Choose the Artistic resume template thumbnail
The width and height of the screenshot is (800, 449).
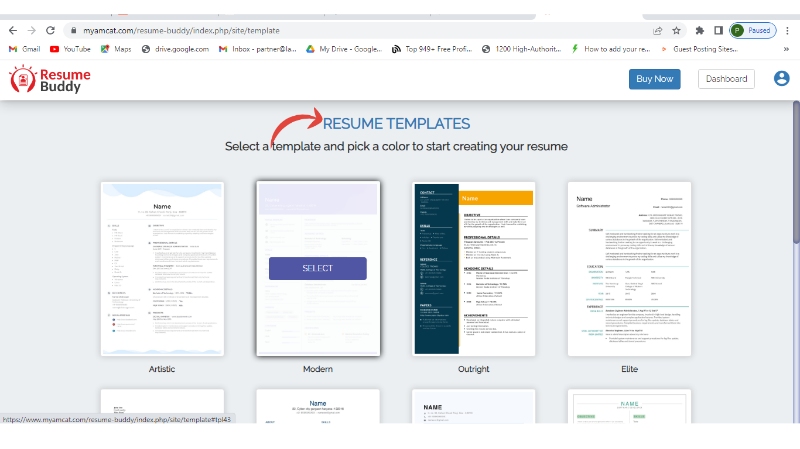162,268
